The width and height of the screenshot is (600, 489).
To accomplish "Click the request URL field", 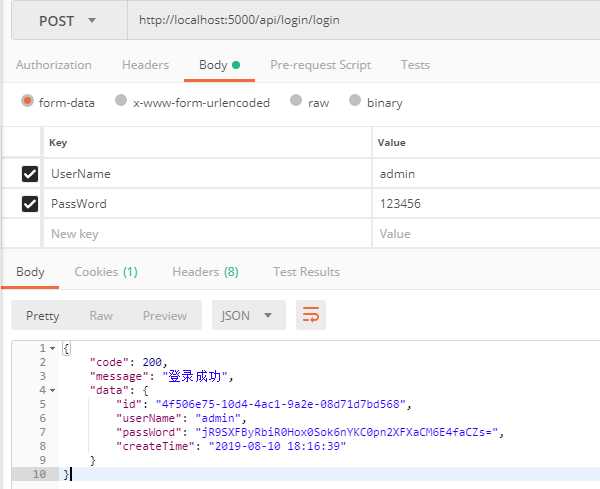I will click(364, 20).
